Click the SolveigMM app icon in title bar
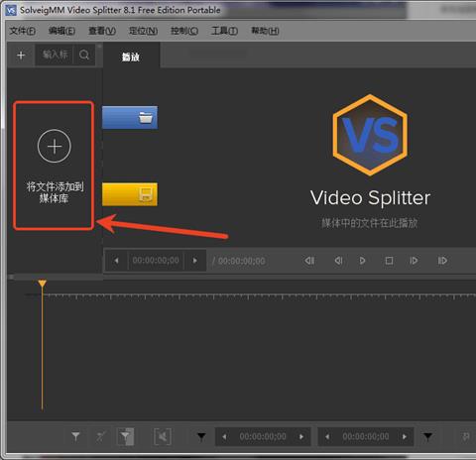The image size is (476, 460). click(x=11, y=10)
